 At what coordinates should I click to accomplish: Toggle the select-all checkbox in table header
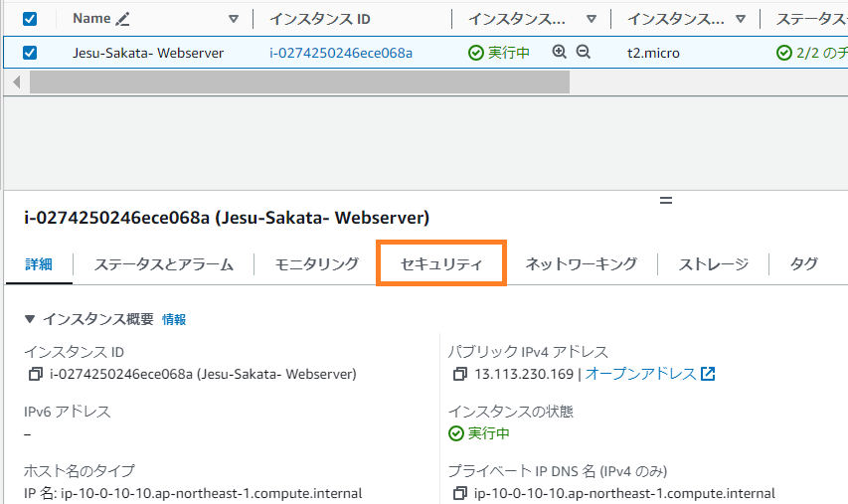click(x=30, y=19)
